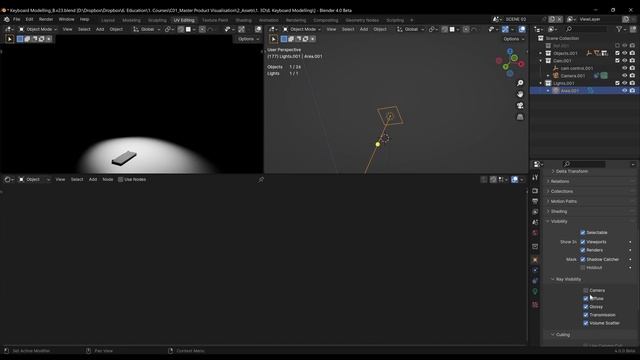This screenshot has width=640, height=360.
Task: Open the Scene properties tab
Action: [x=535, y=222]
